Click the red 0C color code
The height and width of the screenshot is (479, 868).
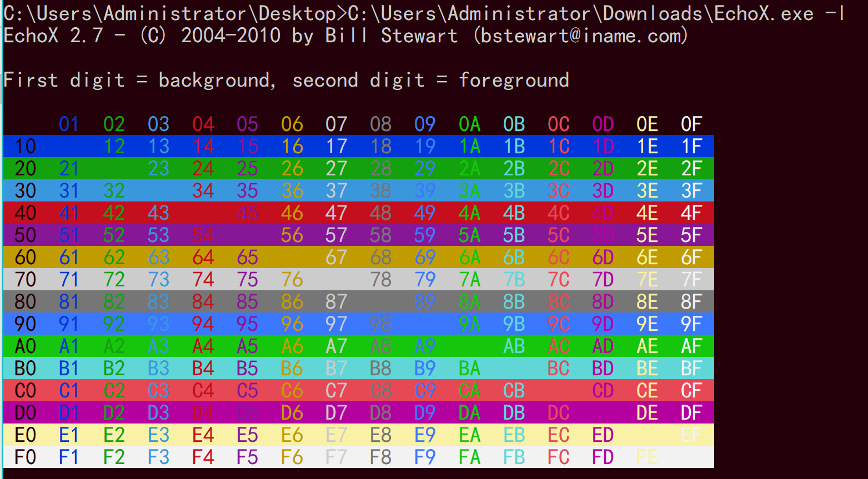tap(558, 124)
